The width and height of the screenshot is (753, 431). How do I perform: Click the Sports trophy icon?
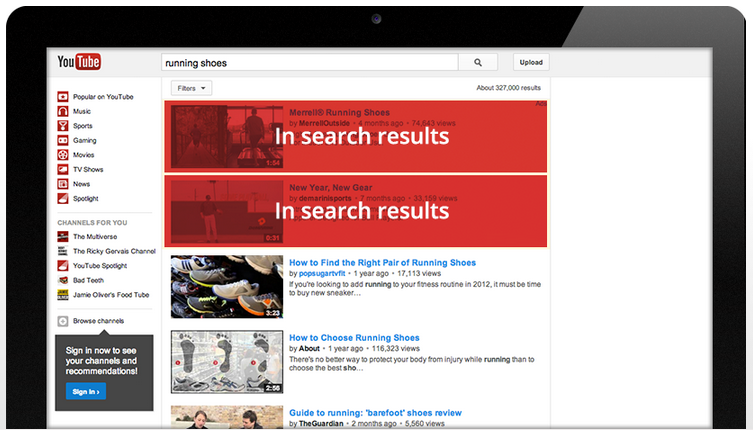[63, 126]
